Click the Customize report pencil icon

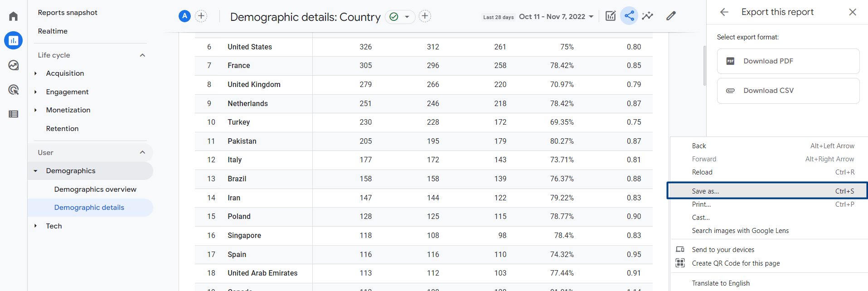coord(671,16)
